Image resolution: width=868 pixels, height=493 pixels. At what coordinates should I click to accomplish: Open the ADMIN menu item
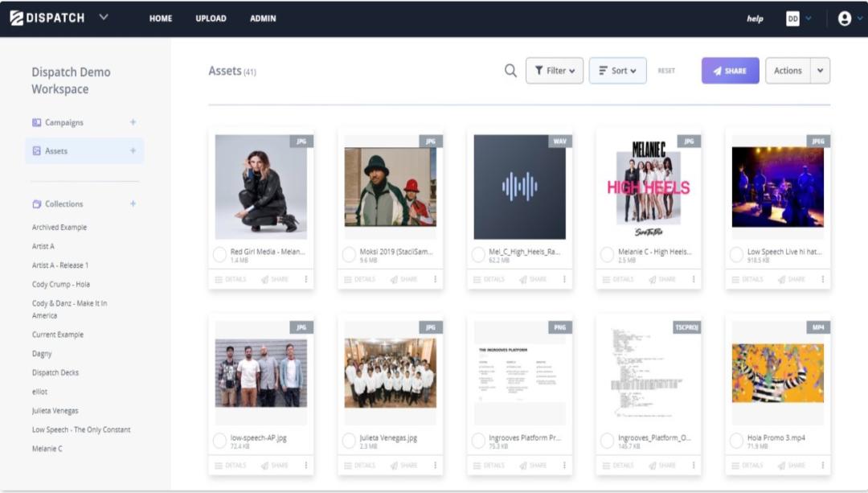(263, 18)
